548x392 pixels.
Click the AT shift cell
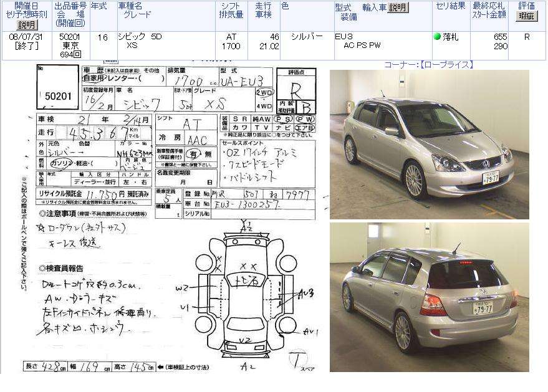coord(231,37)
